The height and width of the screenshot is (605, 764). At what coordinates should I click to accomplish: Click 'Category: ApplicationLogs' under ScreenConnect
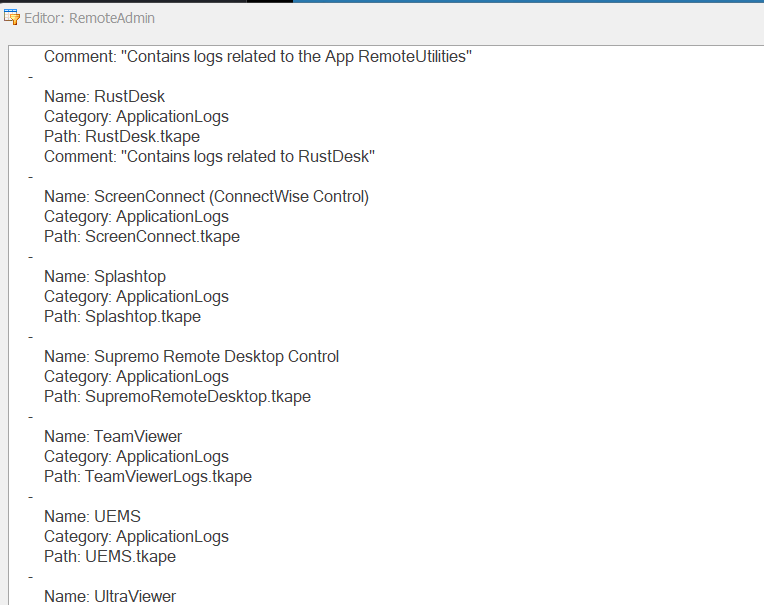[136, 216]
